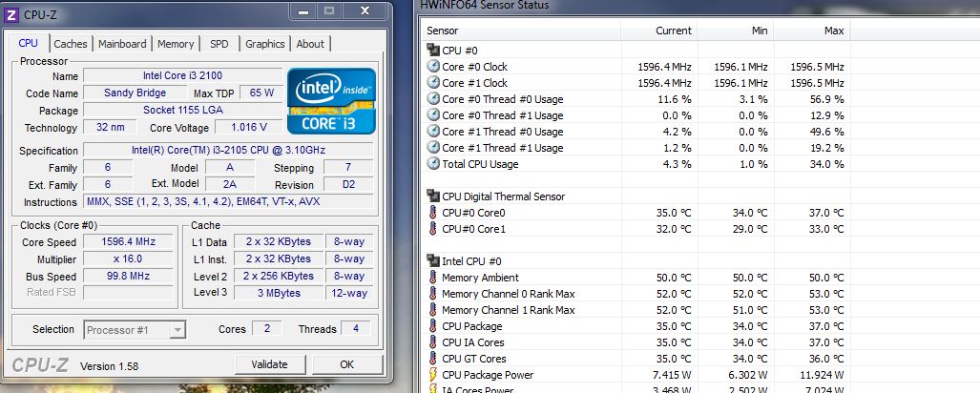The width and height of the screenshot is (980, 393).
Task: Switch to the CPU tab in CPU-Z
Action: coord(28,43)
